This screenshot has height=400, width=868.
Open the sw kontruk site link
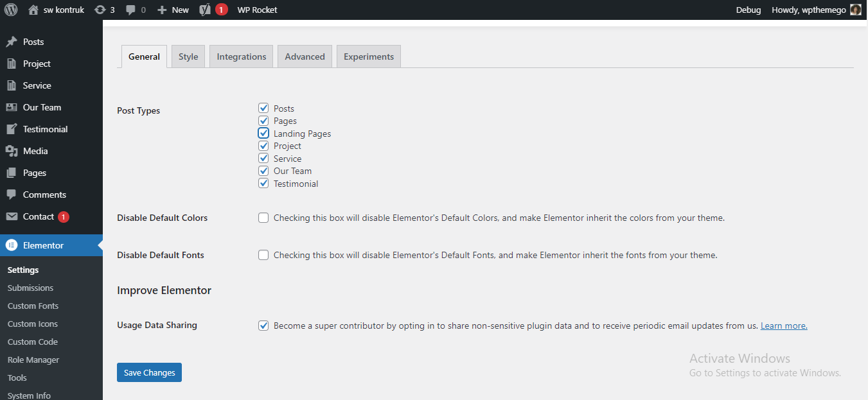point(64,10)
